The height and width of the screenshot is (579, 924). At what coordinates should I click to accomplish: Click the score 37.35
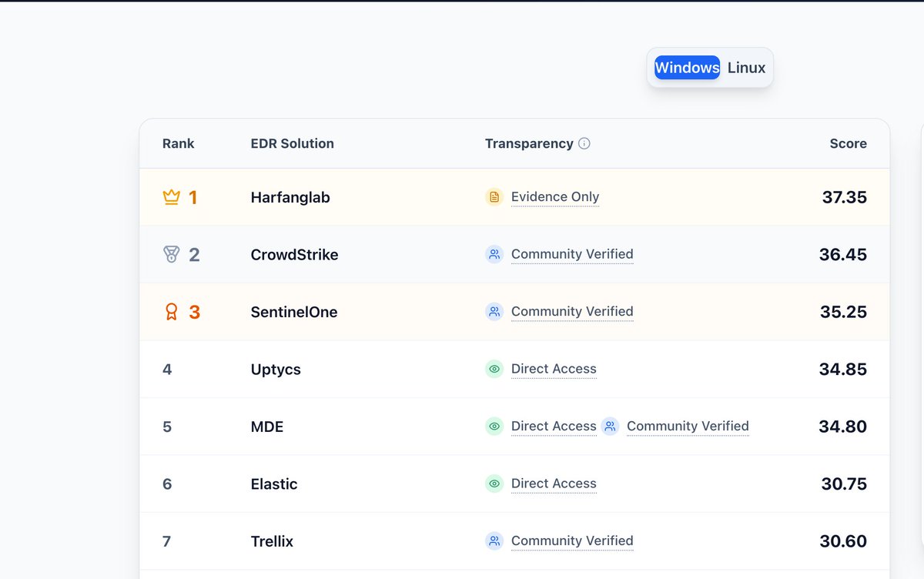[x=845, y=197]
